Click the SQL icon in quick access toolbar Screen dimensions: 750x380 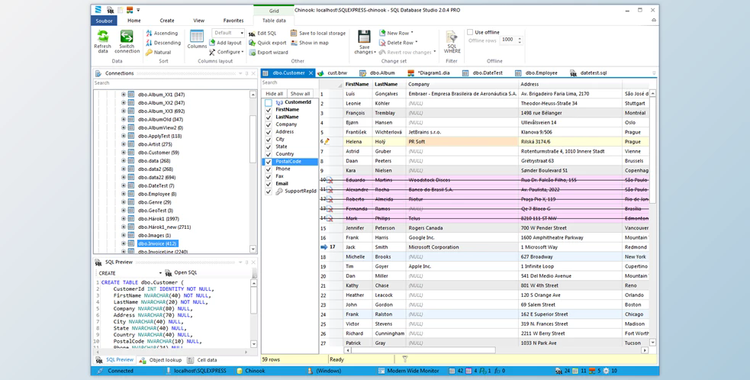110,10
